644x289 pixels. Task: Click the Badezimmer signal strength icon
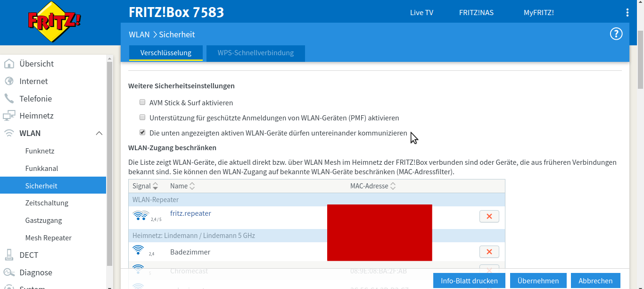click(138, 250)
